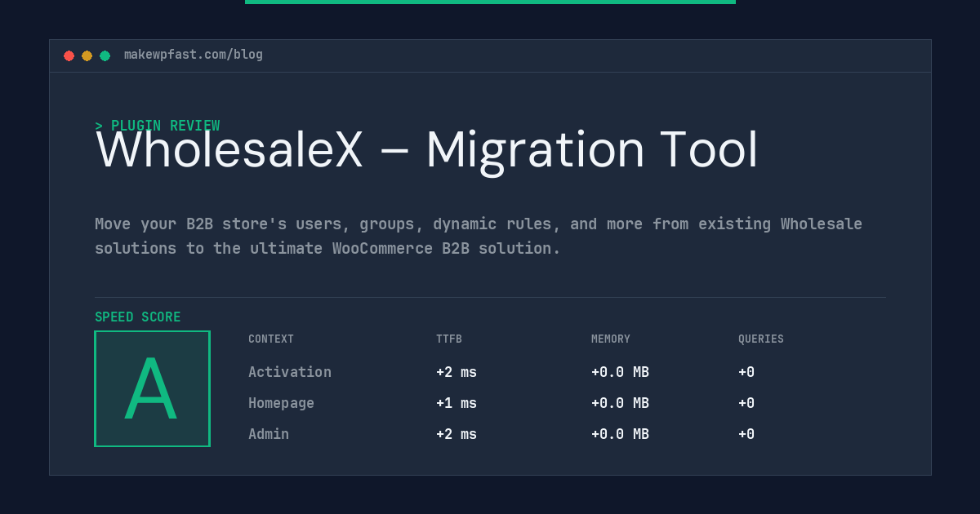The image size is (980, 514).
Task: Select the '> PLUGIN REVIEW' label
Action: point(158,126)
